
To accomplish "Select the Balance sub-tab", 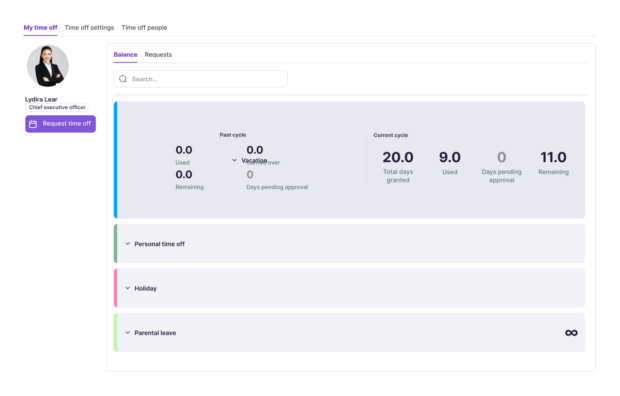I will pyautogui.click(x=125, y=55).
